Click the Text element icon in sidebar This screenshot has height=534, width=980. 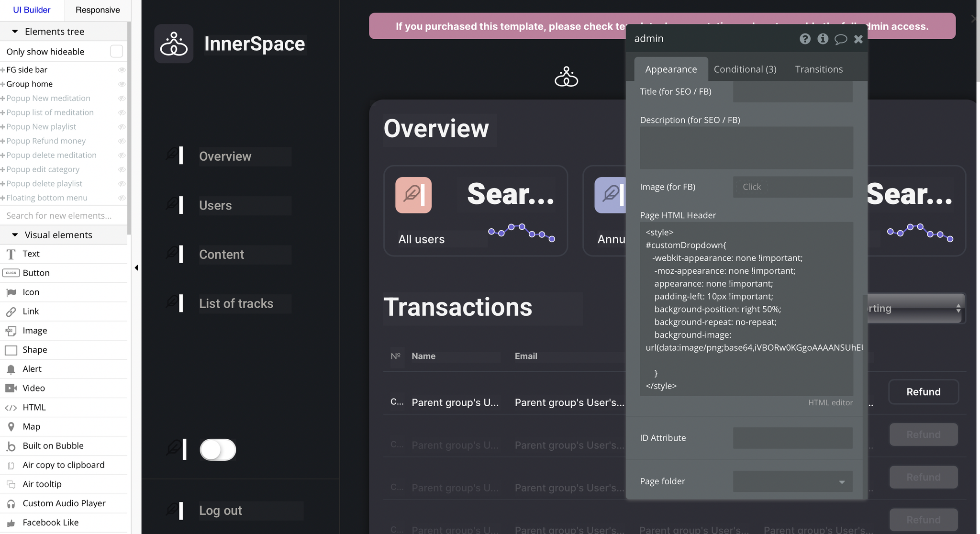tap(11, 253)
